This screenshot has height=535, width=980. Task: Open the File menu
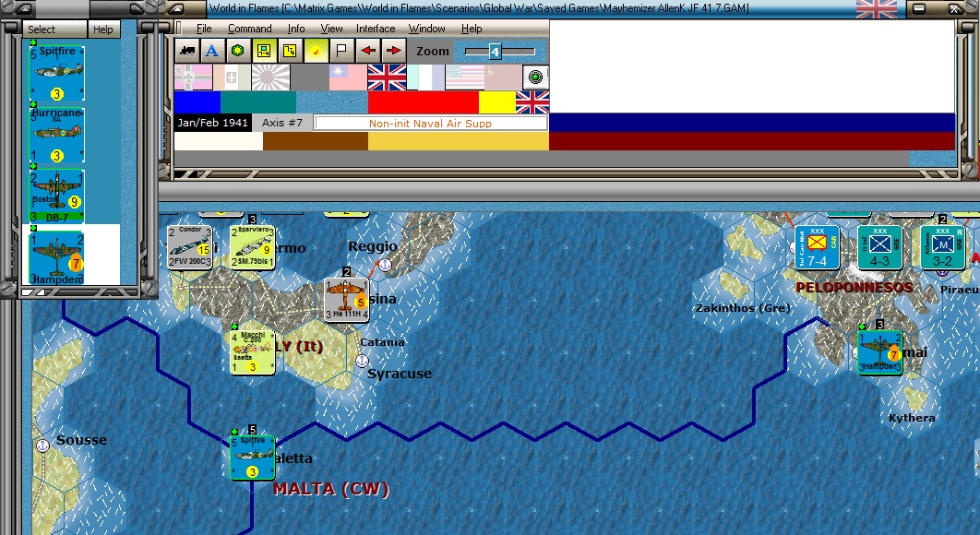pyautogui.click(x=204, y=29)
